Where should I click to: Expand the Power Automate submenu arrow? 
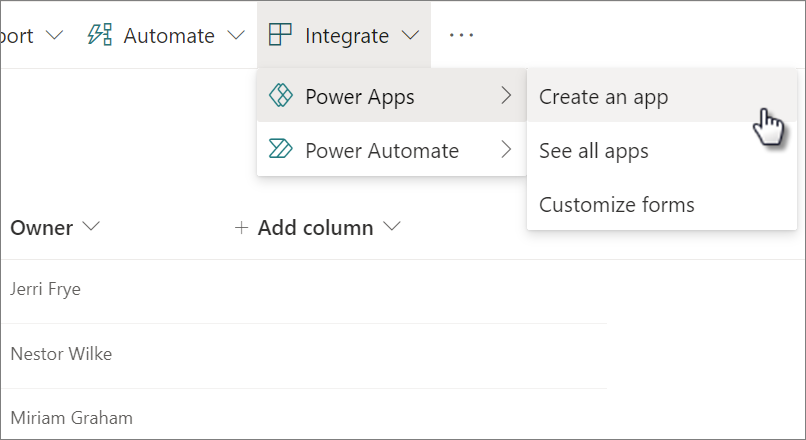pos(506,150)
